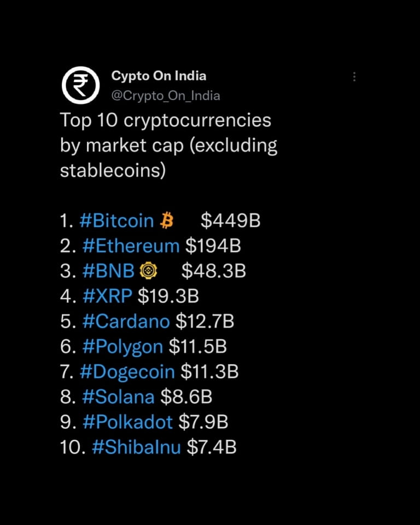This screenshot has width=420, height=525.
Task: Open the #XRP hashtag
Action: pyautogui.click(x=108, y=296)
